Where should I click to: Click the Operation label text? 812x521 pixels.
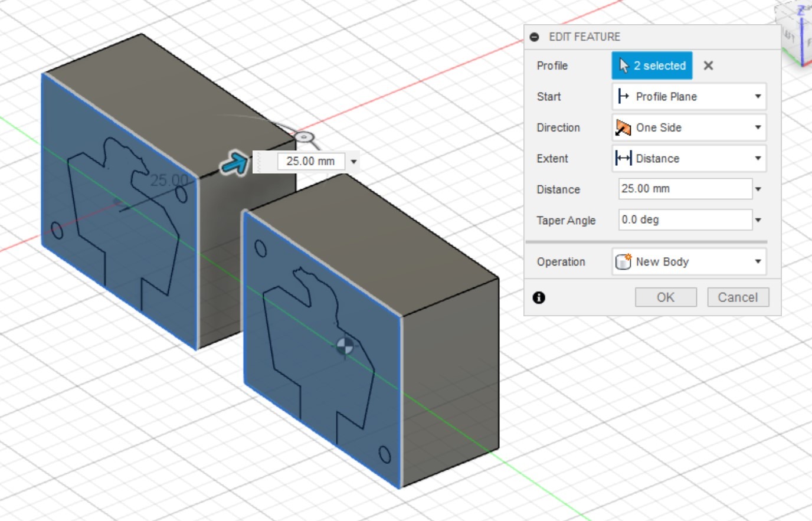[x=561, y=261]
